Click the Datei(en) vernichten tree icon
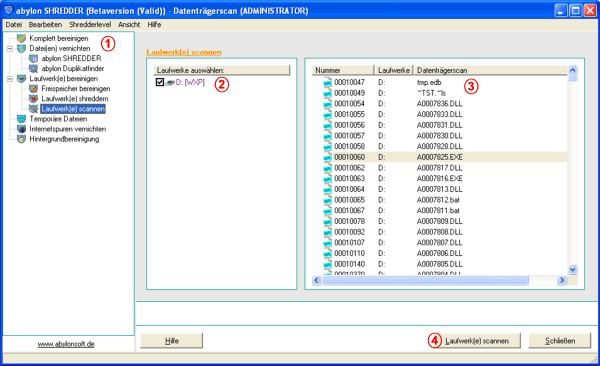 pos(21,48)
